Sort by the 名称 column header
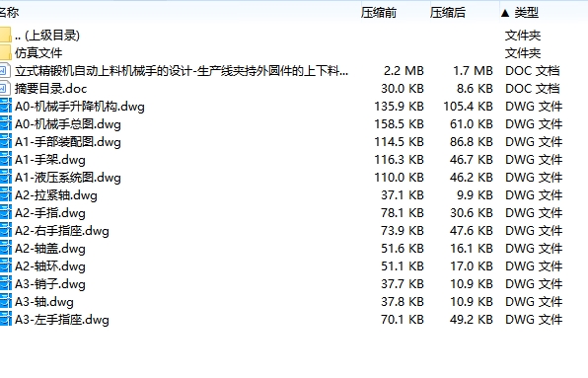This screenshot has height=378, width=588. pos(9,13)
